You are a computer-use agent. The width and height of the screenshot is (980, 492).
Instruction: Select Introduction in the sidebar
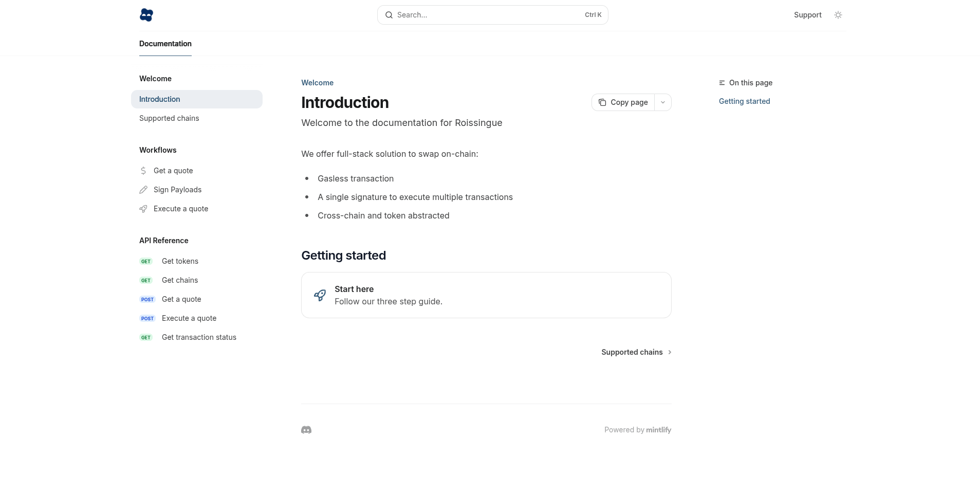(x=159, y=99)
